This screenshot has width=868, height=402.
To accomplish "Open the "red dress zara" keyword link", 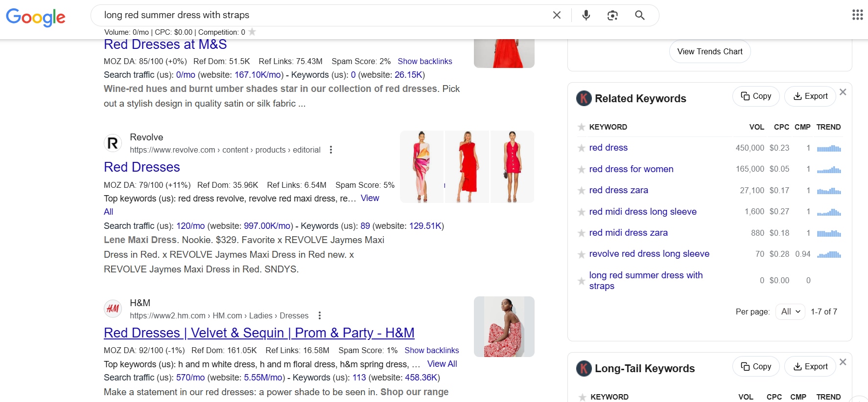I will 618,190.
